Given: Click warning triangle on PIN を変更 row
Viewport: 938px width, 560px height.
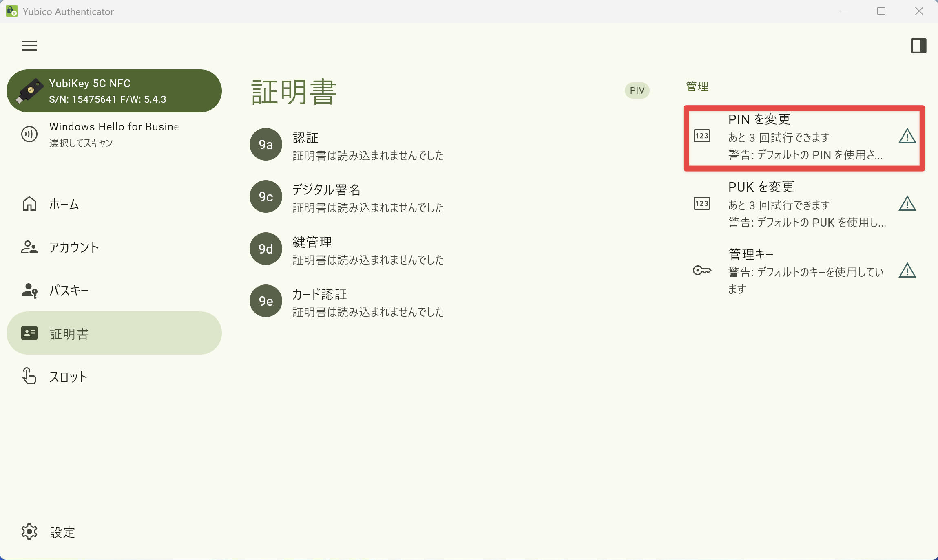Looking at the screenshot, I should (x=907, y=136).
